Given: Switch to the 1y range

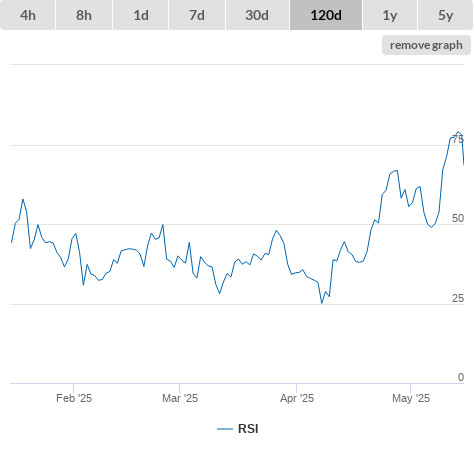Looking at the screenshot, I should (x=390, y=15).
